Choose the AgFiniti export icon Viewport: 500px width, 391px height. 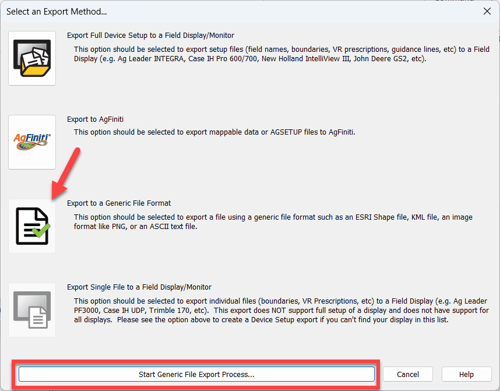click(32, 142)
